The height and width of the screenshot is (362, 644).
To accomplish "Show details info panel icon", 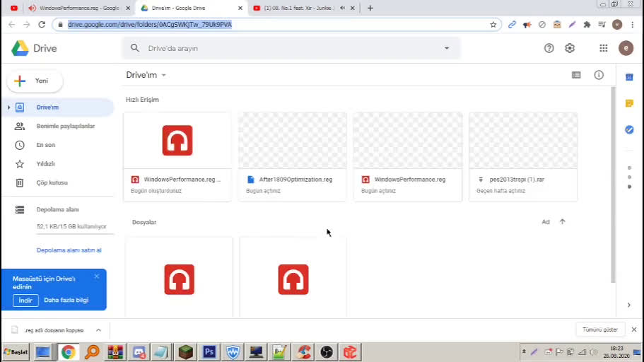I will point(599,75).
